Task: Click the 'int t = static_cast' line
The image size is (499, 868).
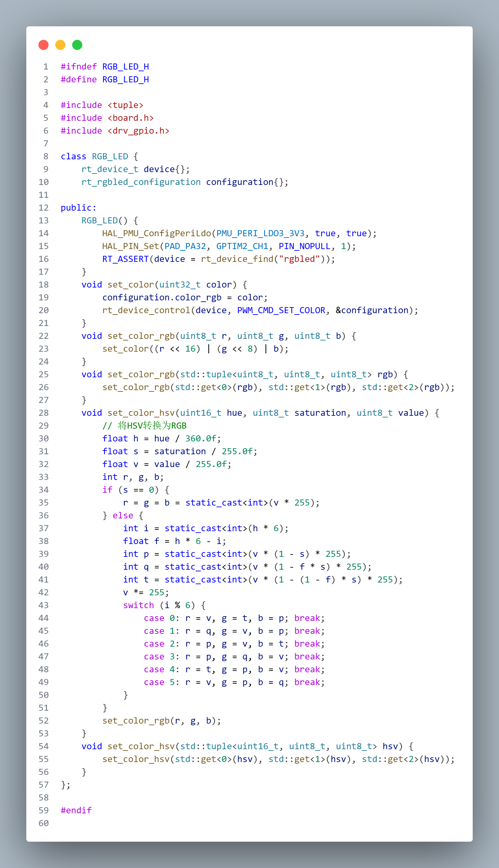Action: coord(263,579)
